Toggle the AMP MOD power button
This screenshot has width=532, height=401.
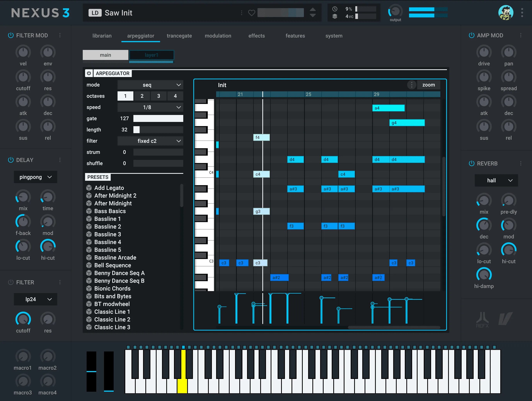coord(471,35)
